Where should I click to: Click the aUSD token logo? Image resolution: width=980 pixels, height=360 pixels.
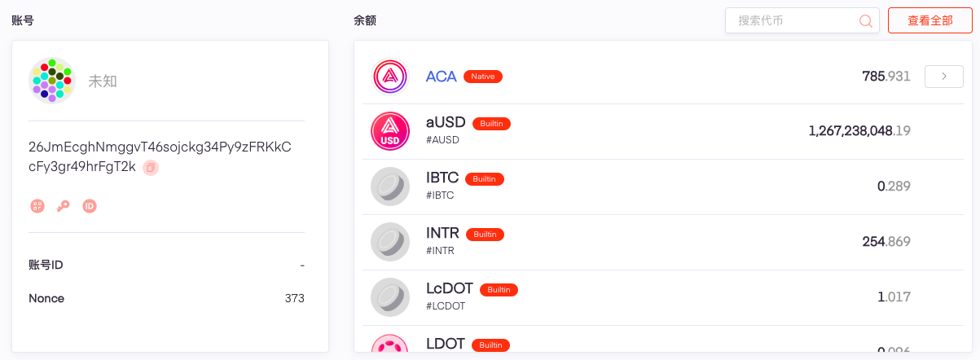click(x=389, y=131)
